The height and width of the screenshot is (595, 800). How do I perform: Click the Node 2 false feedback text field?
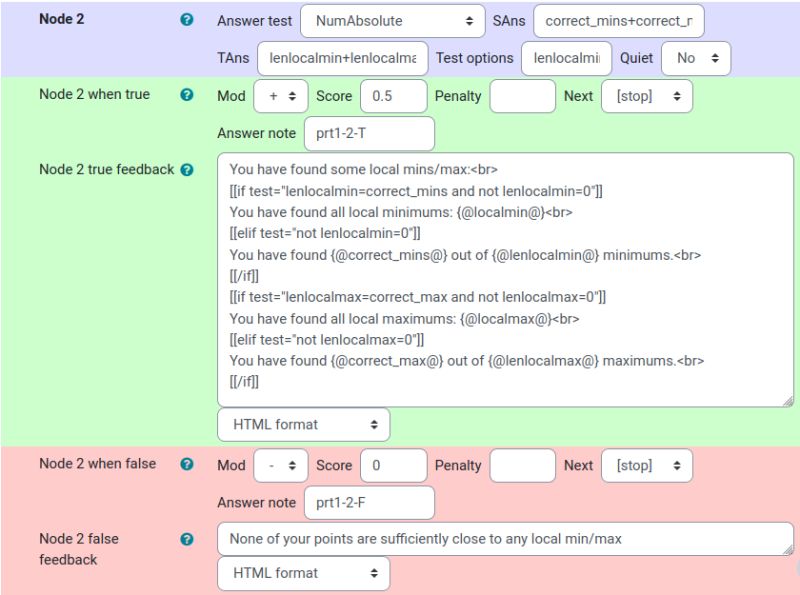point(505,539)
